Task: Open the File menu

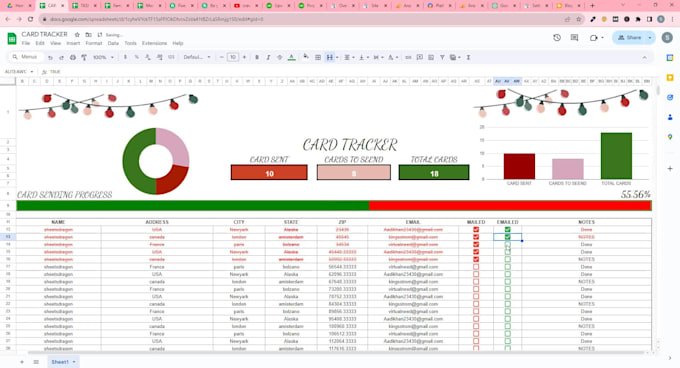Action: (26, 43)
